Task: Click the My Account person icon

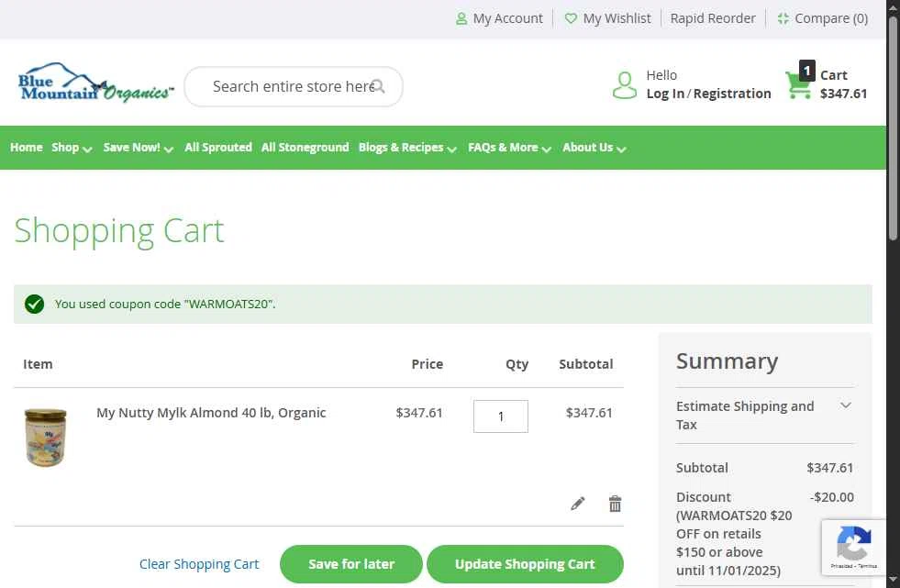Action: point(461,19)
